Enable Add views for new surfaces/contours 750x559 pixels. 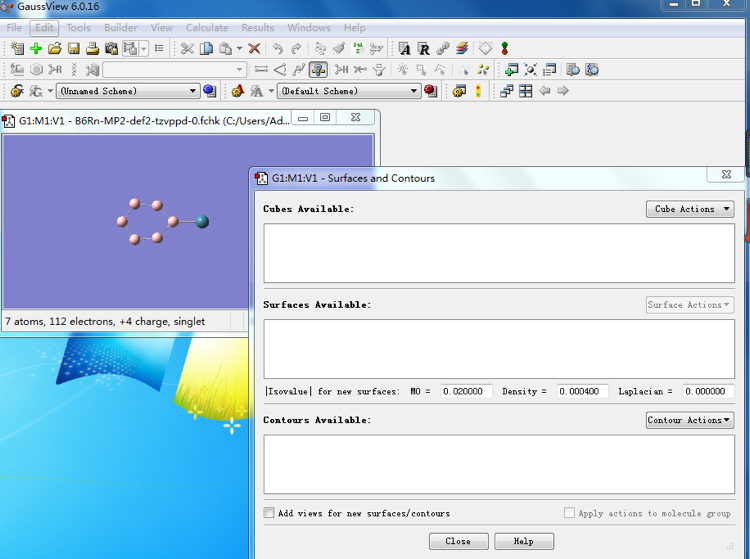(269, 513)
